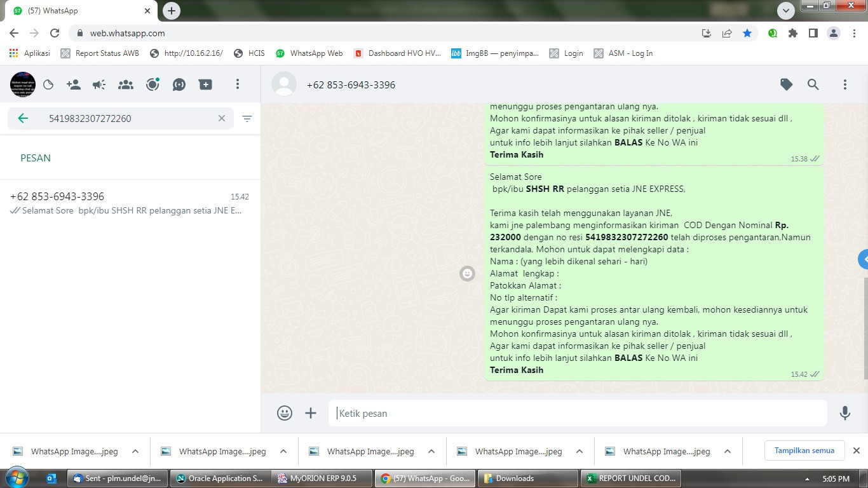Select the +62 853-6943-3396 search result
Screen dimensions: 868x488
tap(130, 203)
